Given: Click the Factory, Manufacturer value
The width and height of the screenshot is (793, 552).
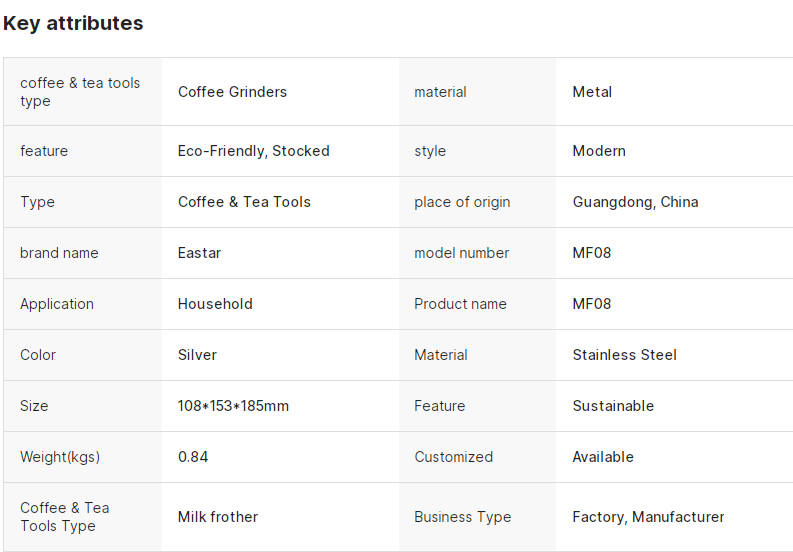Looking at the screenshot, I should pyautogui.click(x=648, y=517).
